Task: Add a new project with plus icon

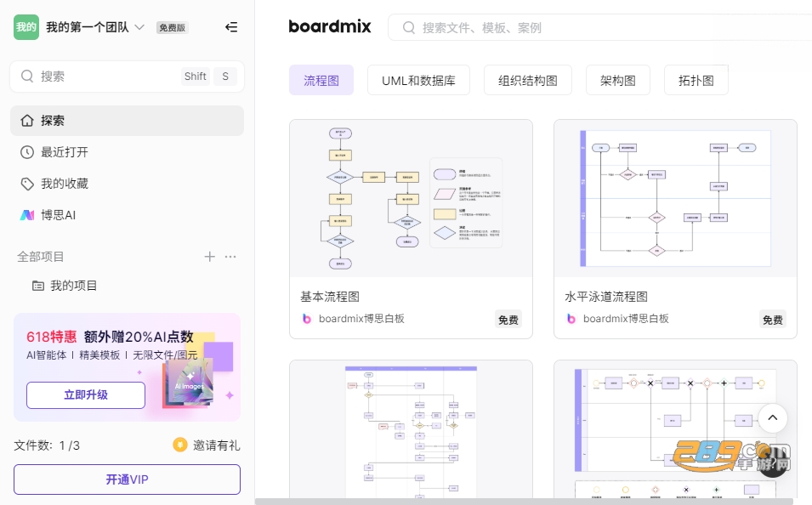Action: 209,257
